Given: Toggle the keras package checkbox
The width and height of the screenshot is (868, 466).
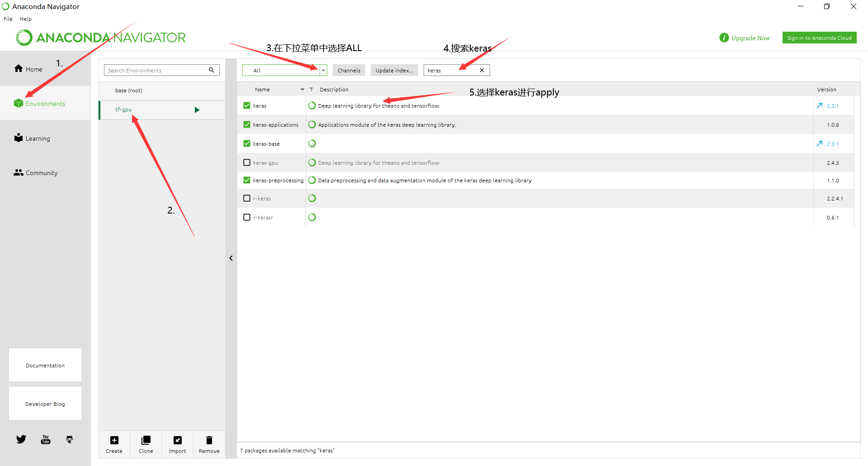Looking at the screenshot, I should [247, 105].
